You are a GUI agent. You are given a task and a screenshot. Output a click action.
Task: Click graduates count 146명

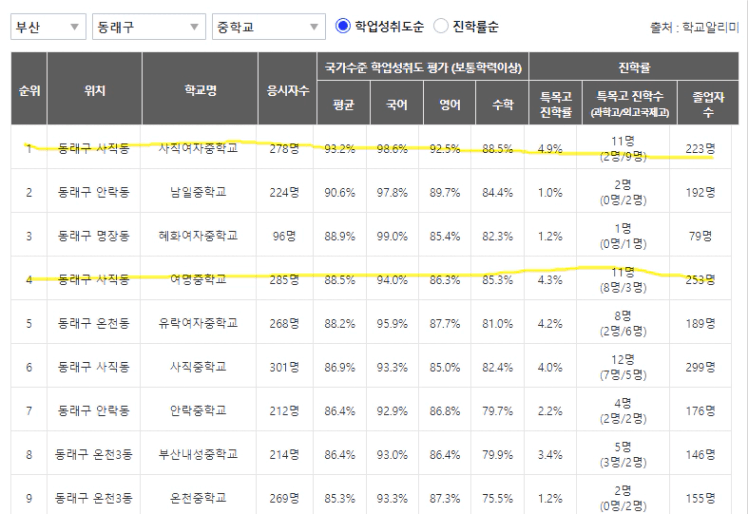point(700,455)
